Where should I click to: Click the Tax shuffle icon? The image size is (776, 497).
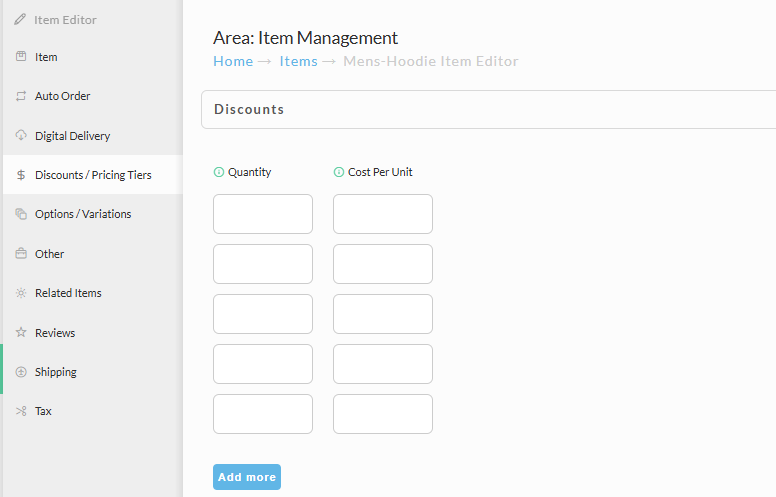(x=21, y=411)
